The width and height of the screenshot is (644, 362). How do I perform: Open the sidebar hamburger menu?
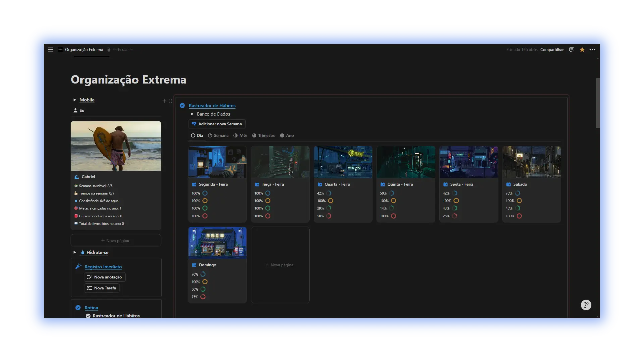(x=51, y=50)
